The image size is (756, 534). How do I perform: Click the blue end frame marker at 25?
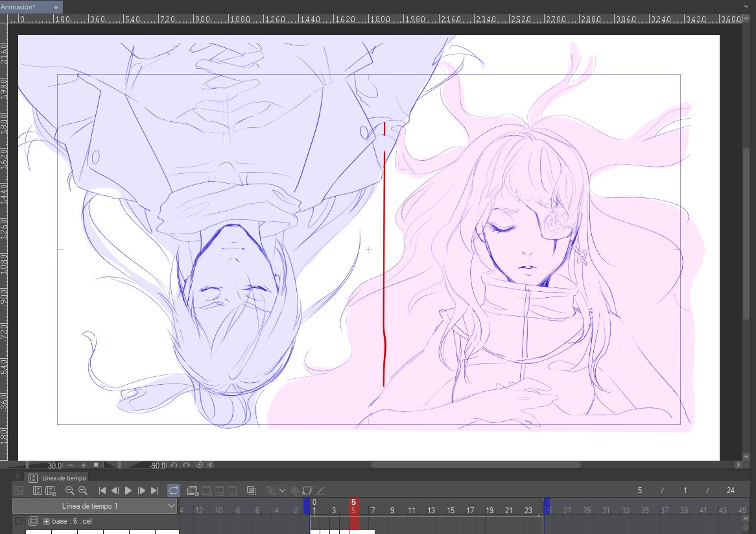pos(547,506)
